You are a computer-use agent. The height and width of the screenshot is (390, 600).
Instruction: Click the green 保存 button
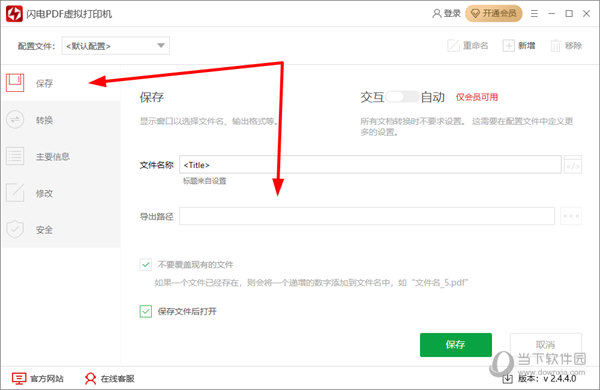coord(456,344)
